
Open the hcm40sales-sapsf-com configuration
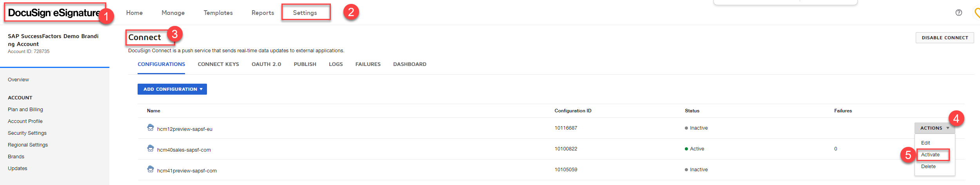[184, 150]
